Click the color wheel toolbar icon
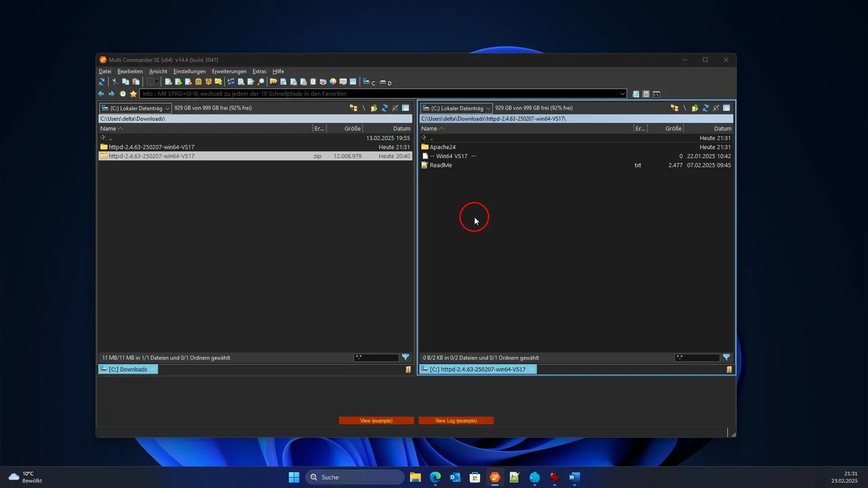The width and height of the screenshot is (868, 488). coord(333,82)
